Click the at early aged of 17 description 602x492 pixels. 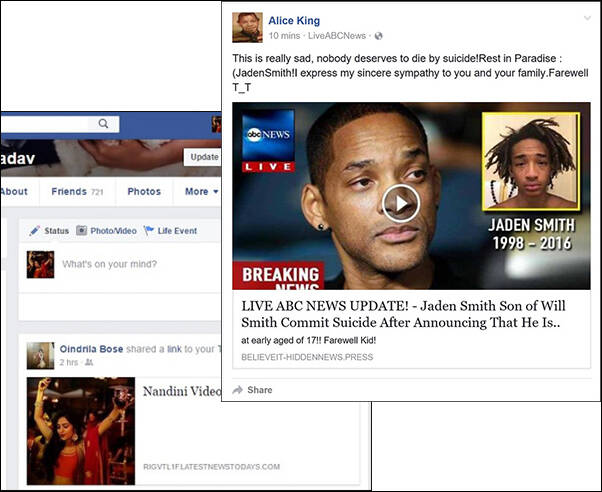click(x=309, y=340)
